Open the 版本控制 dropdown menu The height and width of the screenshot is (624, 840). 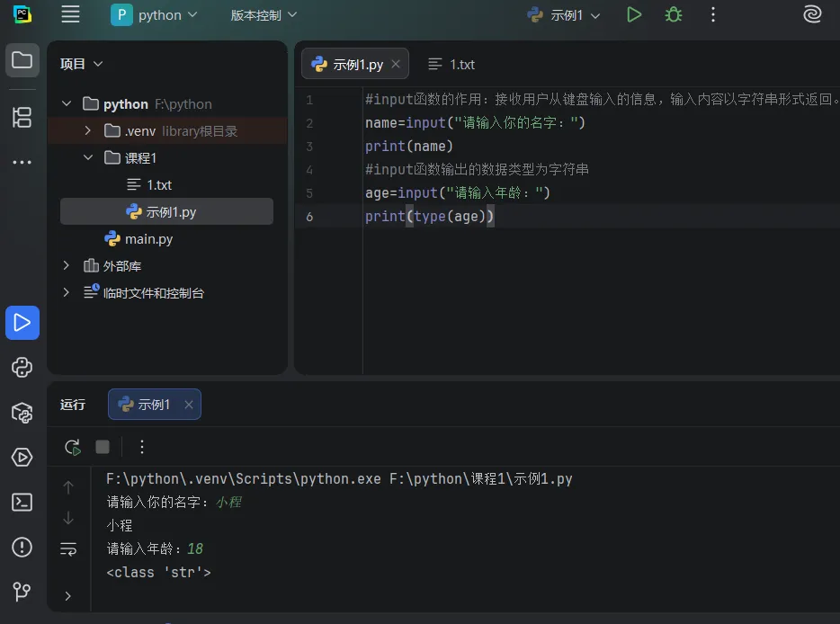(x=264, y=15)
